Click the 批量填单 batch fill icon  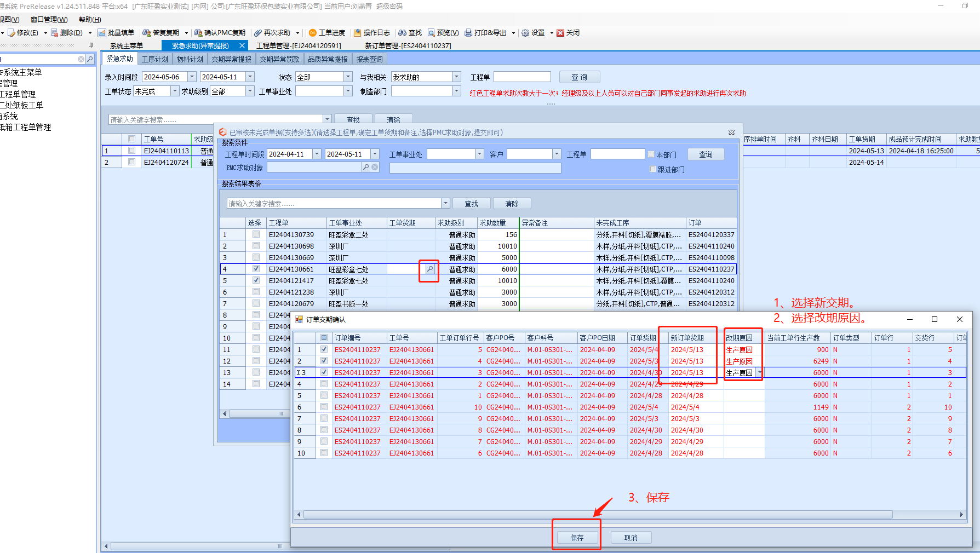point(102,33)
